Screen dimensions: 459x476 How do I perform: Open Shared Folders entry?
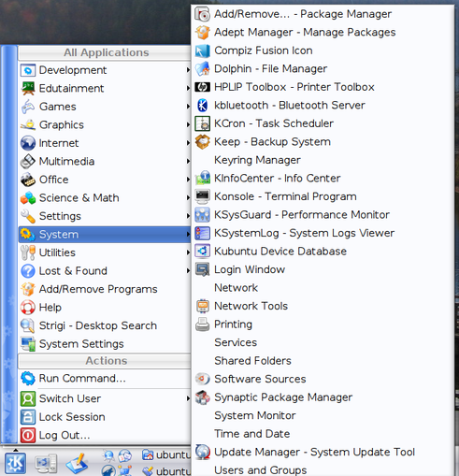pyautogui.click(x=323, y=361)
